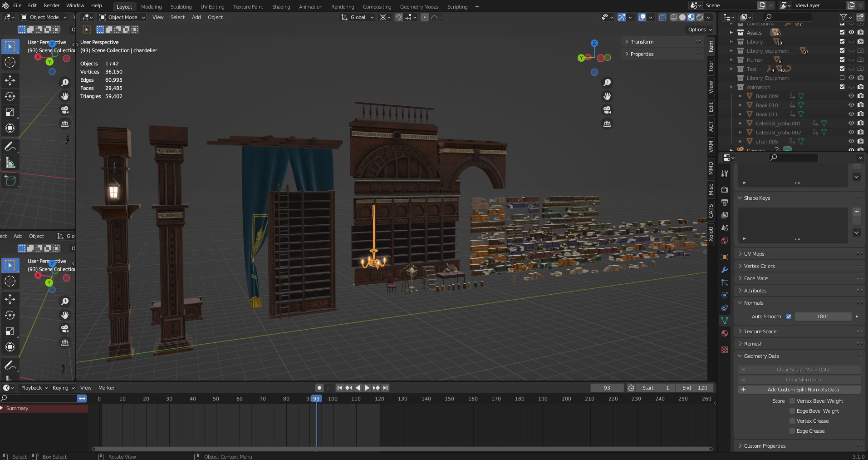The height and width of the screenshot is (460, 868).
Task: Click the Add Custom Split Normals Data button
Action: click(802, 390)
